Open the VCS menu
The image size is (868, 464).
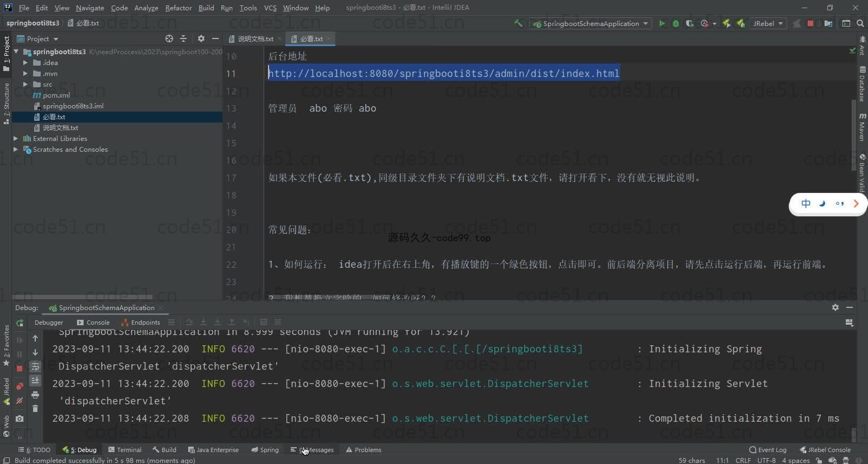[x=270, y=8]
